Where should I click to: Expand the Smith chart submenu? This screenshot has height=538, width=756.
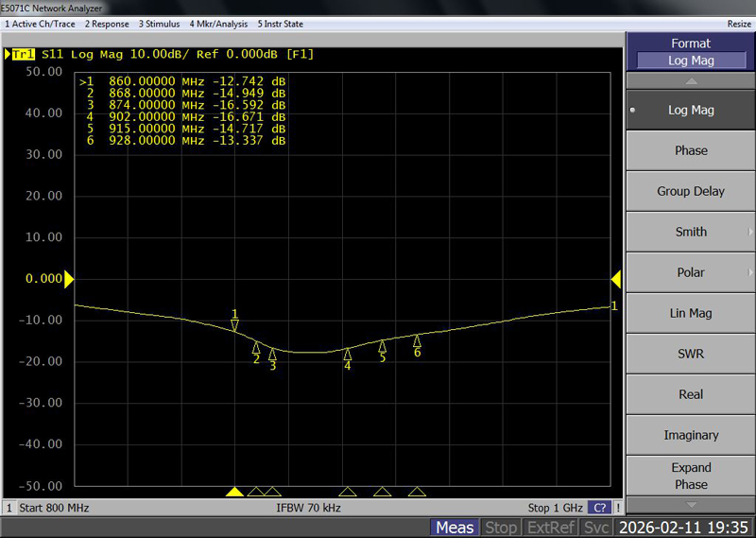(691, 232)
